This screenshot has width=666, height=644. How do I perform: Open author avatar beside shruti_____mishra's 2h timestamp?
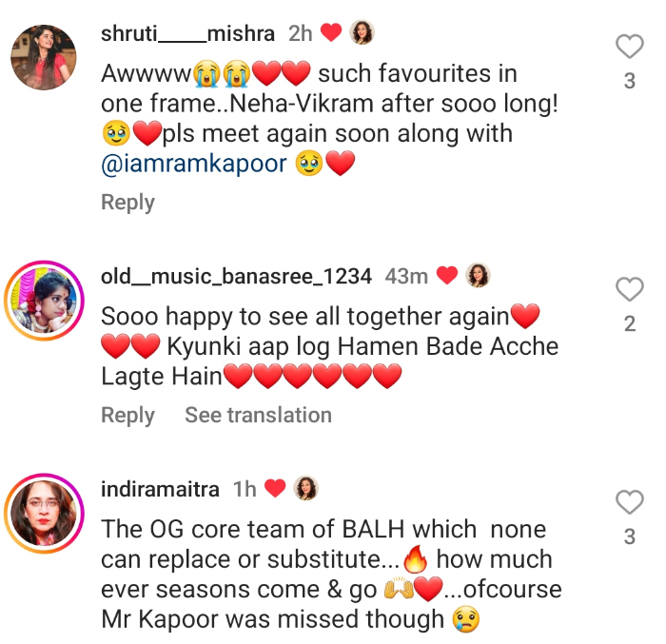pyautogui.click(x=362, y=32)
